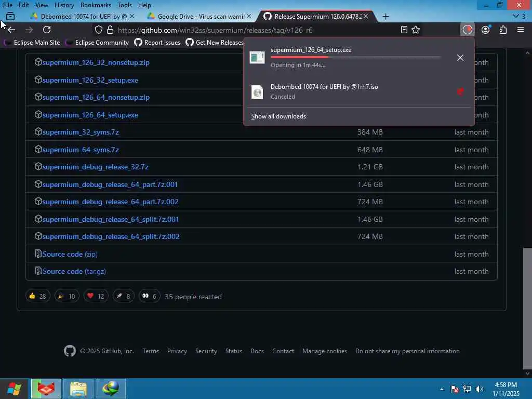Open the extensions puzzle icon

[x=503, y=30]
